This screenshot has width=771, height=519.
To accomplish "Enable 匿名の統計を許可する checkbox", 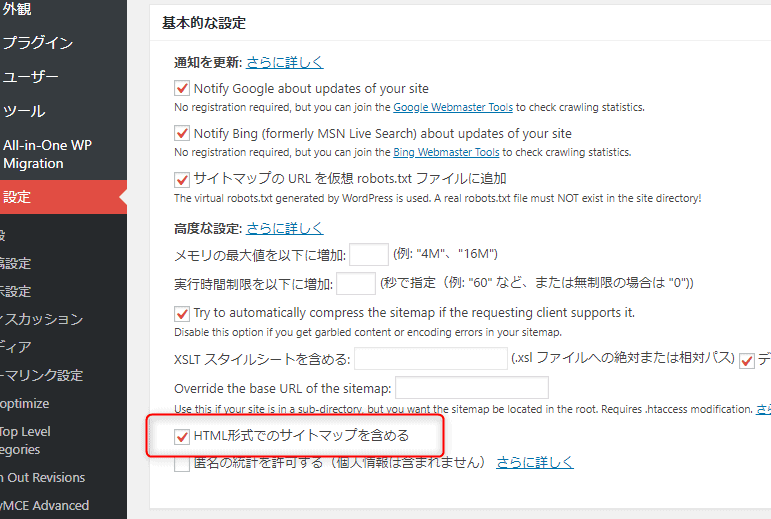I will click(x=182, y=463).
